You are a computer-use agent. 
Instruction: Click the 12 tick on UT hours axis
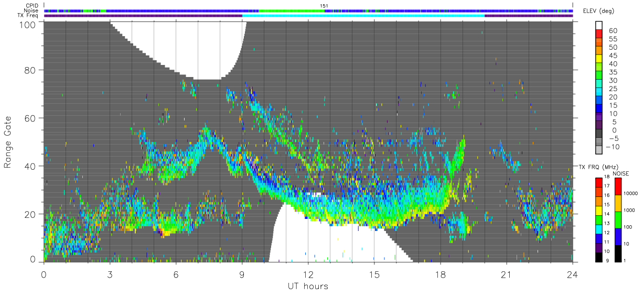click(x=308, y=273)
